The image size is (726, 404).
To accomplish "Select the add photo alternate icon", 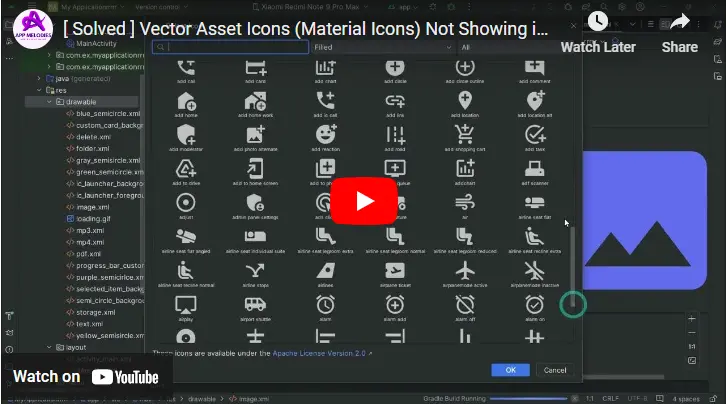I will click(256, 135).
